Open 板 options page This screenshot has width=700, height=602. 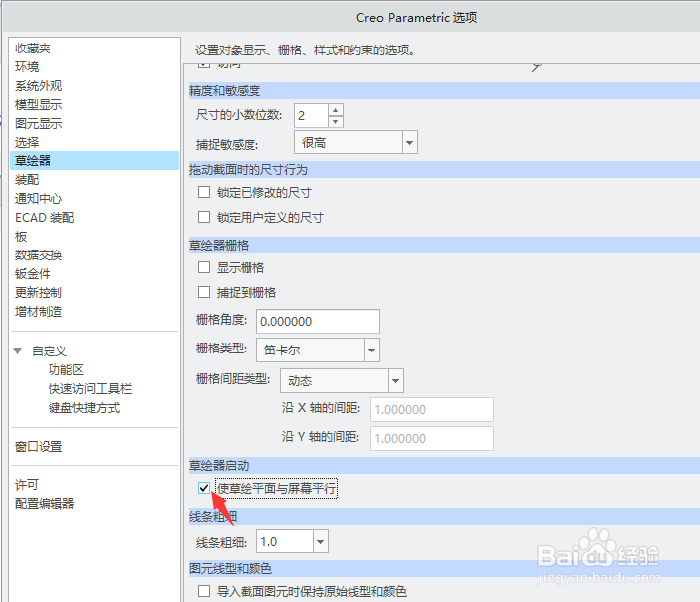point(21,237)
